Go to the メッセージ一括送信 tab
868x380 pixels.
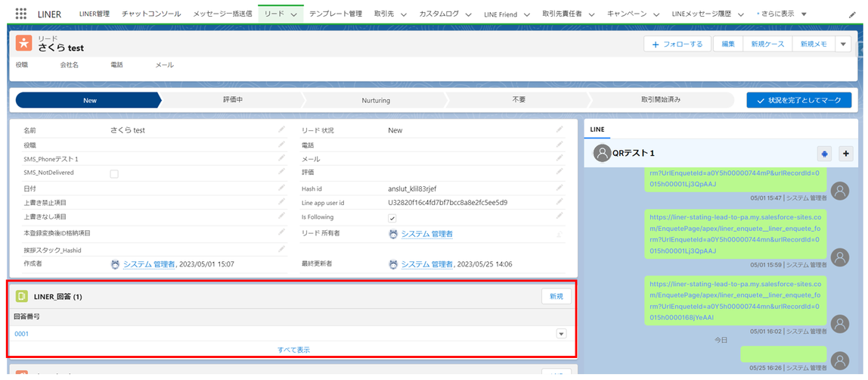click(222, 14)
